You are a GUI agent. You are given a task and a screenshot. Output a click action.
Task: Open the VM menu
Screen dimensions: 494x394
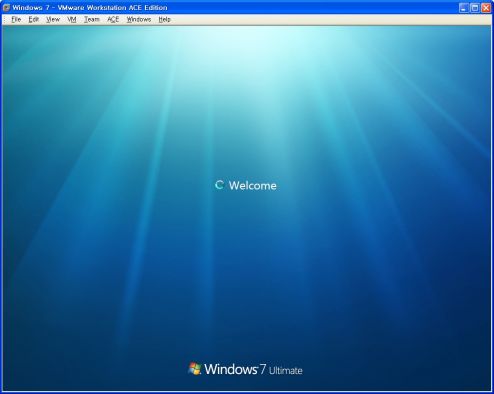[72, 20]
